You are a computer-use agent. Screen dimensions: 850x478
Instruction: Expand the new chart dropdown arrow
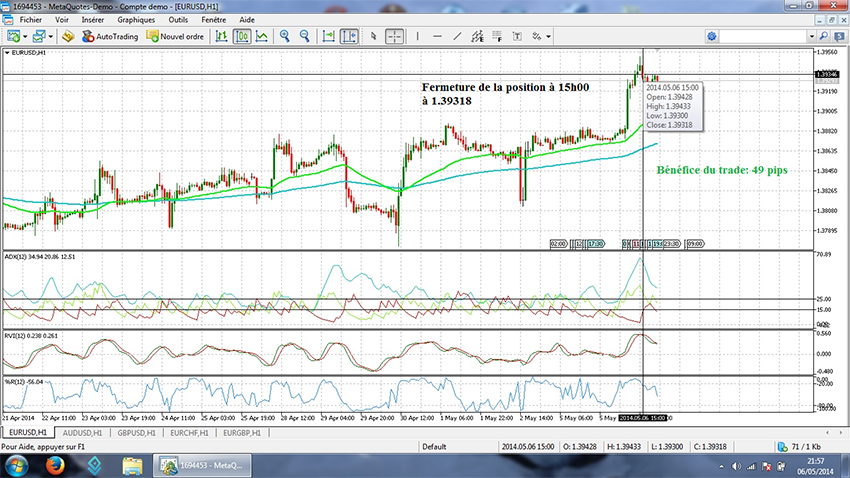point(25,37)
